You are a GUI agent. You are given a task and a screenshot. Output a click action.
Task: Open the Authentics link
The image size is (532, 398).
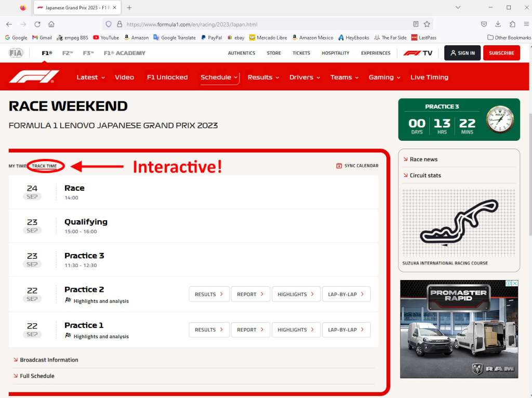coord(242,53)
